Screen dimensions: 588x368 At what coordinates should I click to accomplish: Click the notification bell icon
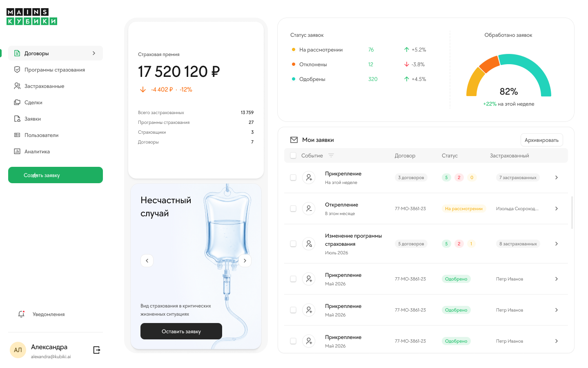[x=21, y=314]
